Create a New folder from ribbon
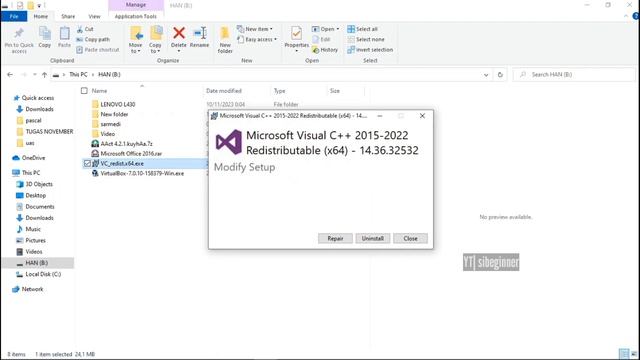Image resolution: width=640 pixels, height=360 pixels. click(x=225, y=40)
